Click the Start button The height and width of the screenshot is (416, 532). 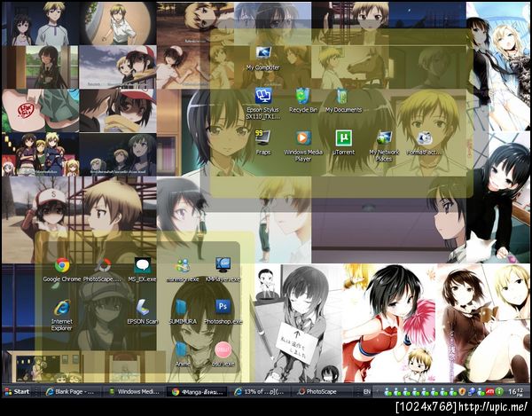(18, 391)
